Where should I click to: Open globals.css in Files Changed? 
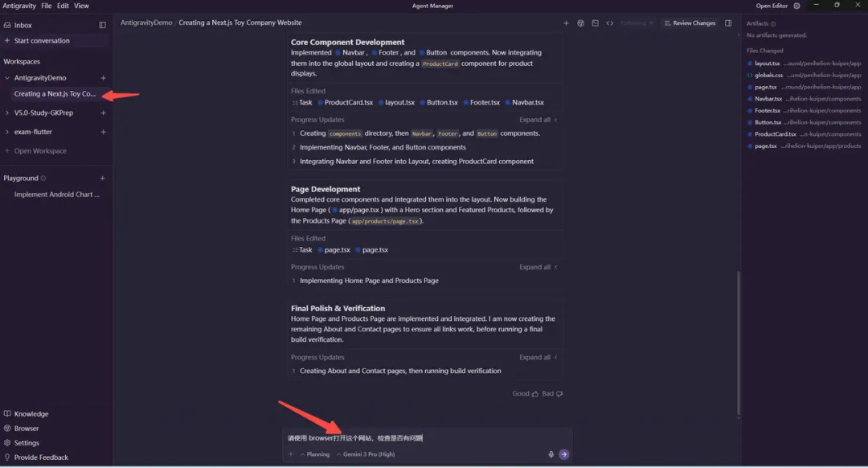(805, 76)
